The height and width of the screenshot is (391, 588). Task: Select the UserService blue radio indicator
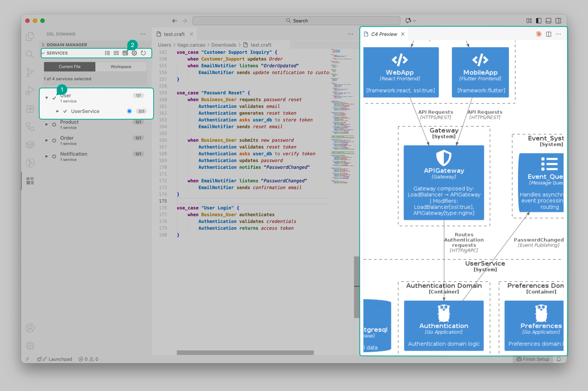click(129, 111)
